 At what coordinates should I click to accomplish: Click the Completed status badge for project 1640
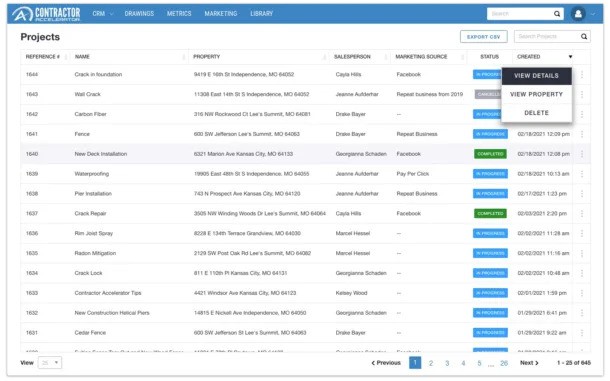pos(490,154)
